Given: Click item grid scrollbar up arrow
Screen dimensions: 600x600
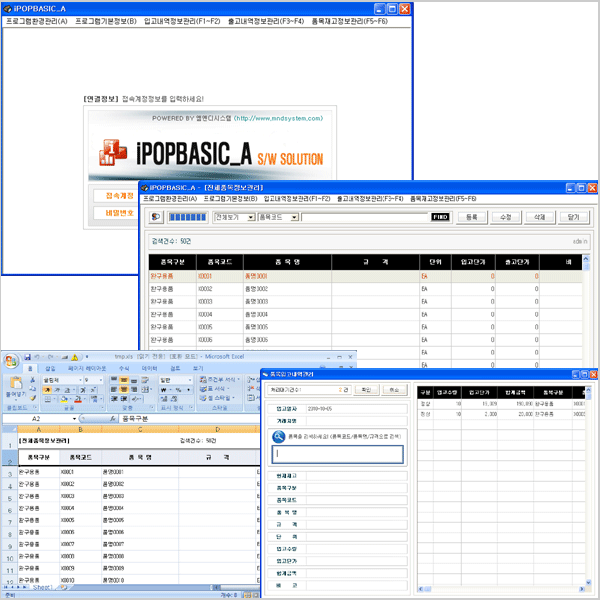Looking at the screenshot, I should click(x=586, y=259).
